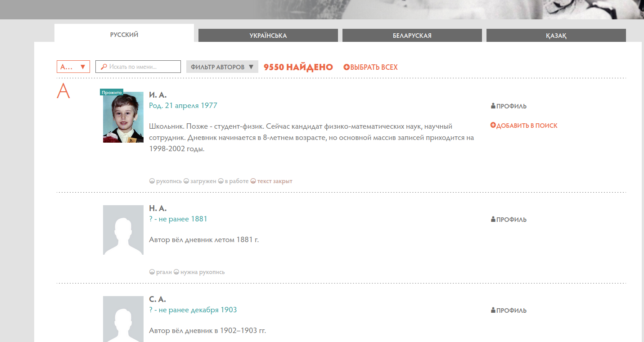Switch to the УКРАЇНСЬКА tab

[268, 36]
